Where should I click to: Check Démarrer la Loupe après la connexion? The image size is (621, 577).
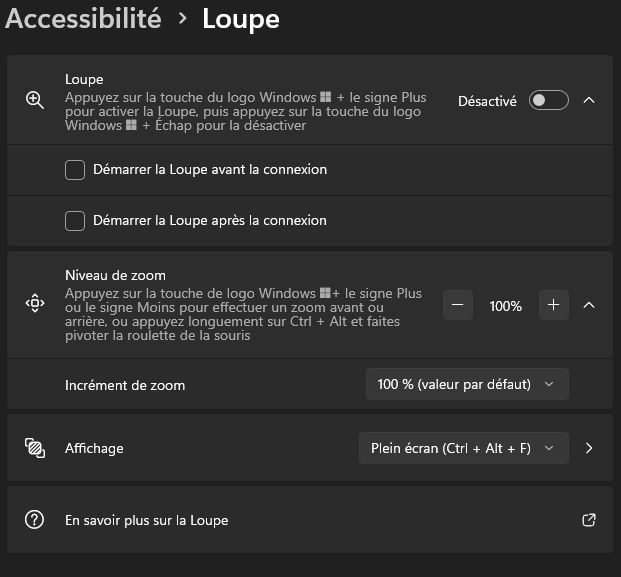[x=75, y=220]
